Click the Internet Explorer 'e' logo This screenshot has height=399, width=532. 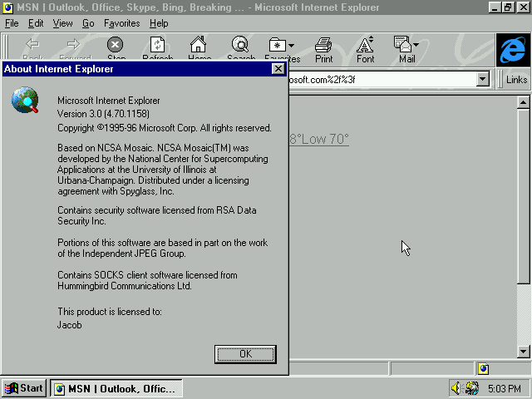coord(513,50)
